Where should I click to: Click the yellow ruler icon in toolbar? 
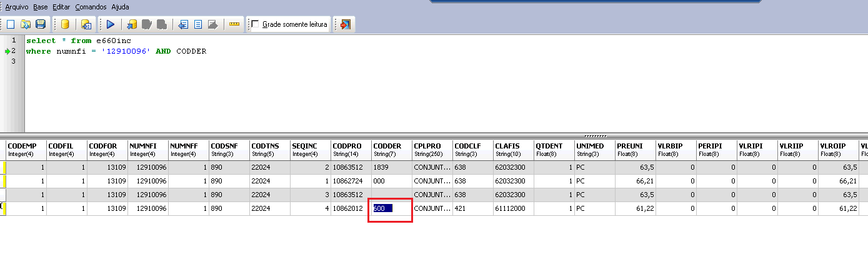[234, 25]
